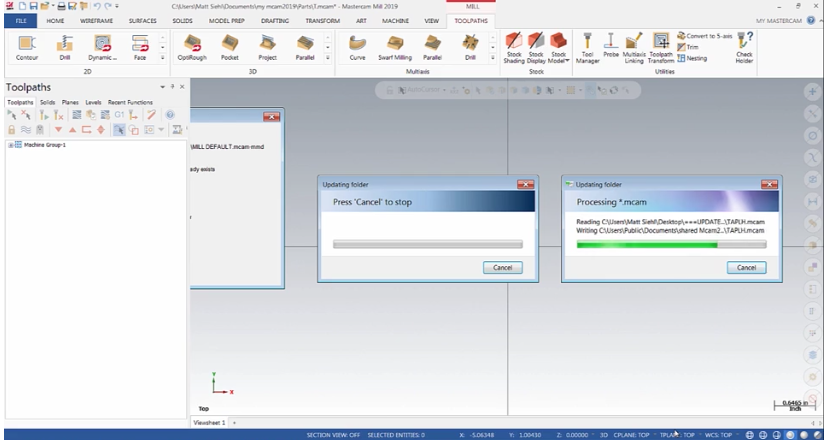Open Toolpath Transform
824x440 pixels.
click(661, 48)
